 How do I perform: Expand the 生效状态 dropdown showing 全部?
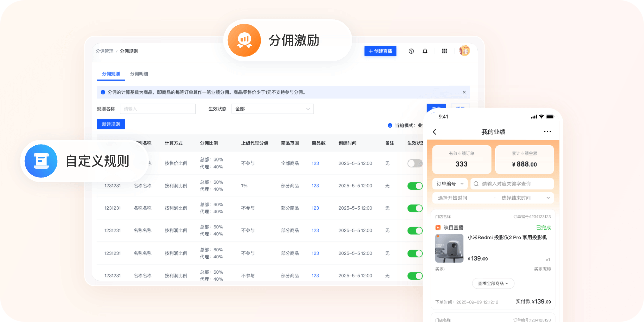[272, 109]
